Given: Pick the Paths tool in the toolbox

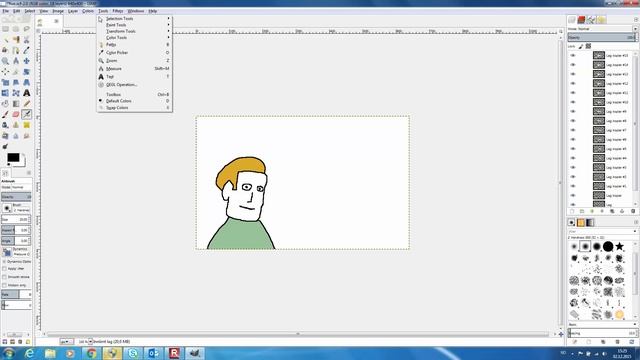Looking at the screenshot, I should pos(16,50).
